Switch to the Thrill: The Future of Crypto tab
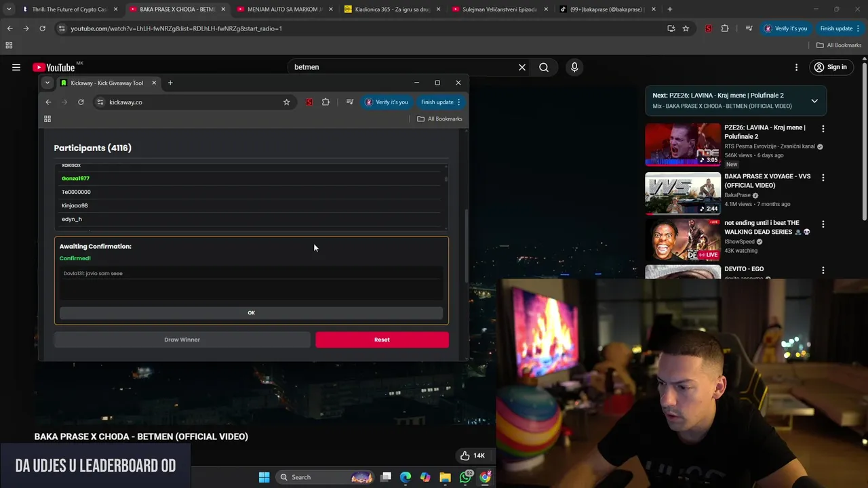The width and height of the screenshot is (868, 488). [x=69, y=9]
